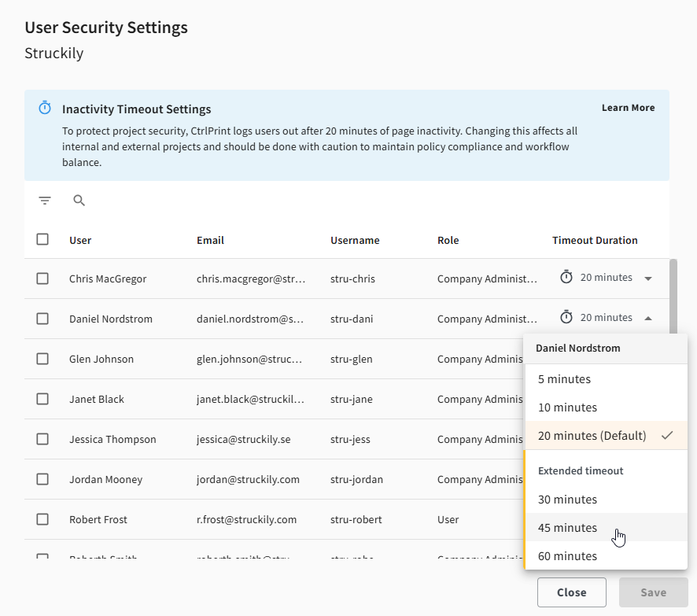Click the table's vertical scrollbar thumb

coord(673,297)
